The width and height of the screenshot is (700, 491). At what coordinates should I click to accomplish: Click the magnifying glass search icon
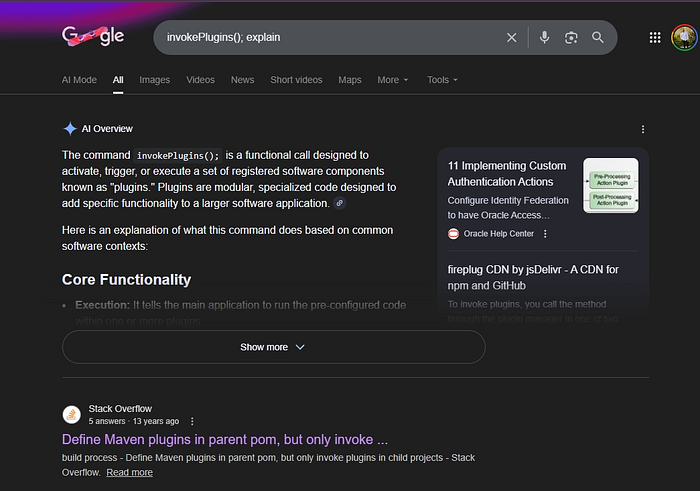[x=598, y=37]
